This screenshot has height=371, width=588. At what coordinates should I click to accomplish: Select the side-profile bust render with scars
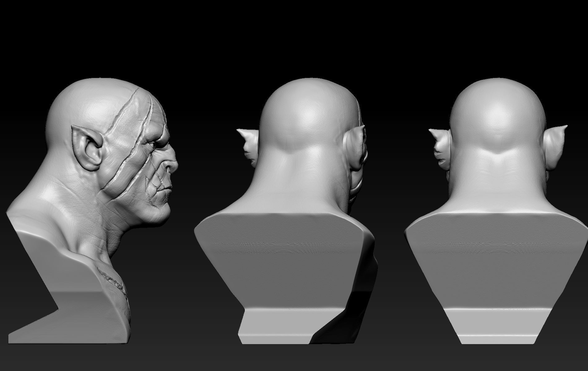pos(93,210)
